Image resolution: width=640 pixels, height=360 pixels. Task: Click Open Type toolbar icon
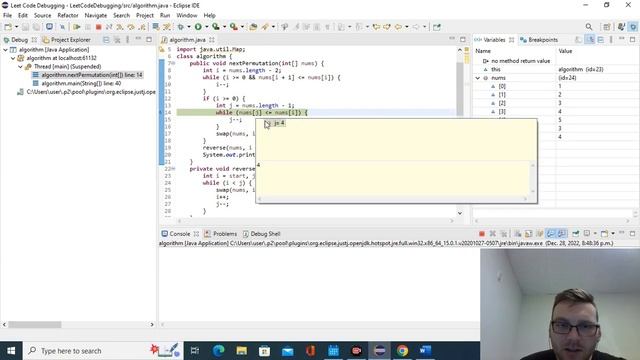(x=253, y=27)
